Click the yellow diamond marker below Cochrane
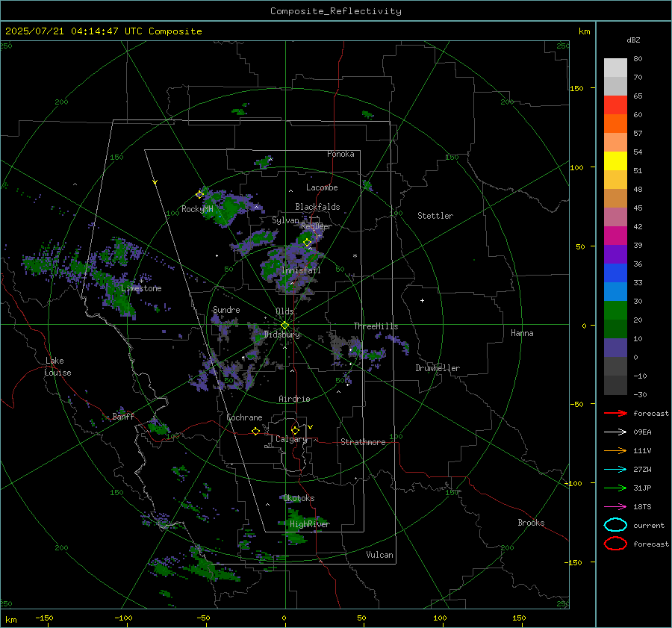Image resolution: width=672 pixels, height=628 pixels. [x=255, y=432]
